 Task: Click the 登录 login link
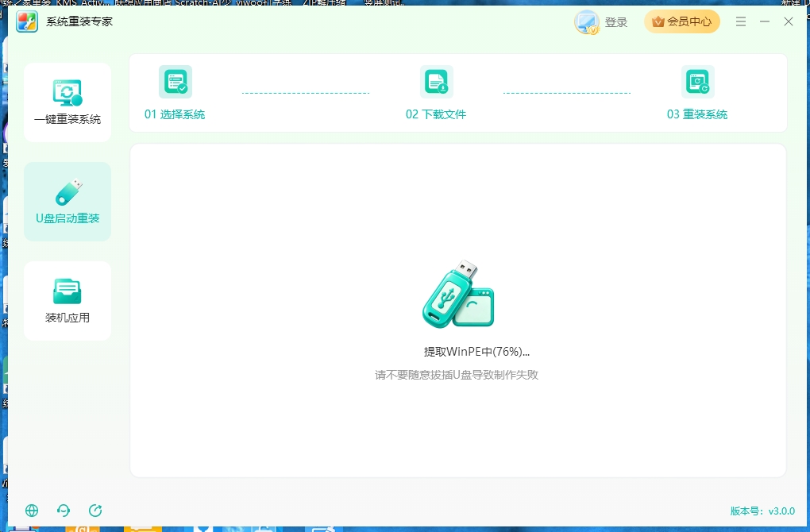(x=615, y=22)
